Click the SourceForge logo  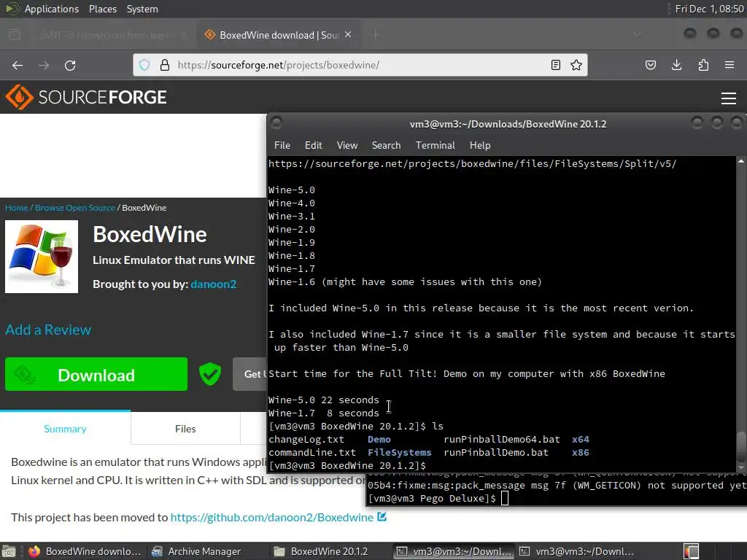click(x=86, y=97)
